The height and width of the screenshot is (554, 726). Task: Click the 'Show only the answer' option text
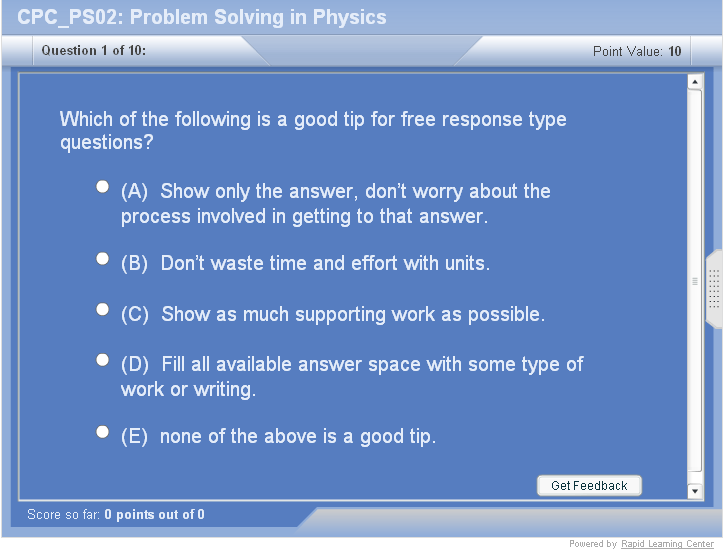335,203
